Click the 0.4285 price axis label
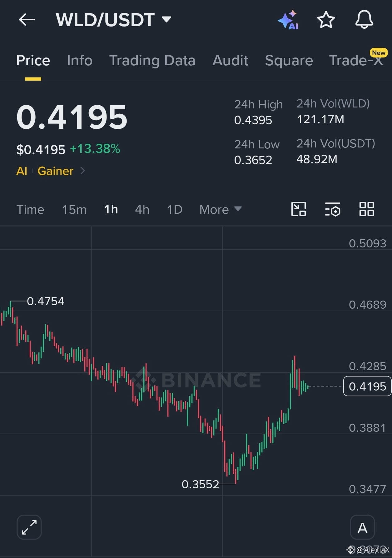Image resolution: width=392 pixels, height=558 pixels. coord(367,366)
